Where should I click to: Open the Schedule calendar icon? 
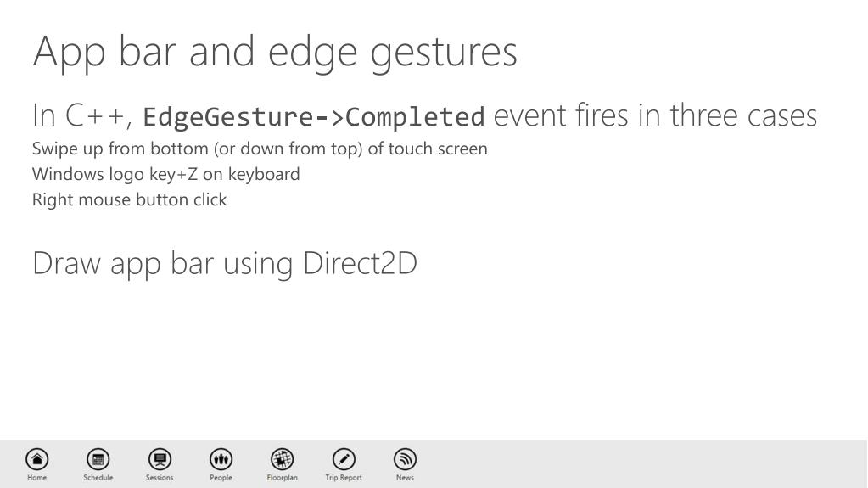[98, 459]
